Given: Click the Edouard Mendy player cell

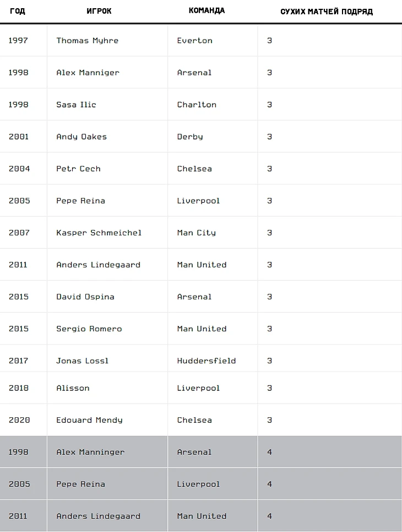Looking at the screenshot, I should point(89,420).
